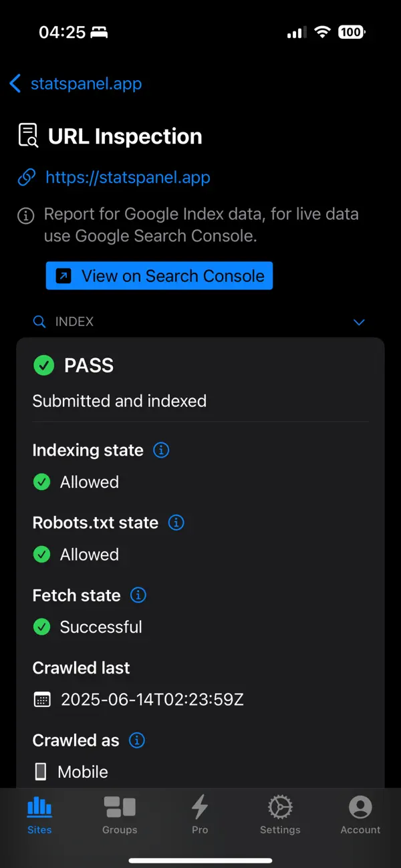This screenshot has width=401, height=868.
Task: Tap the magnifying glass next to INDEX
Action: (39, 321)
